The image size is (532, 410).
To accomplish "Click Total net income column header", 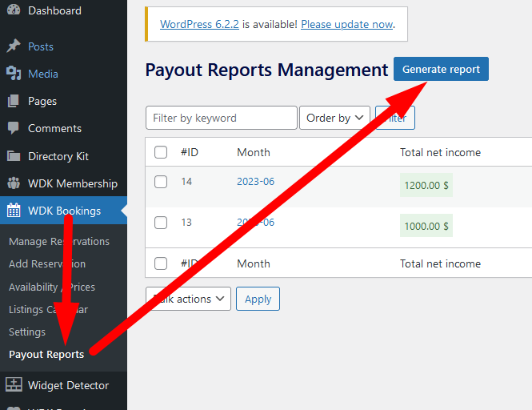I will pos(440,152).
